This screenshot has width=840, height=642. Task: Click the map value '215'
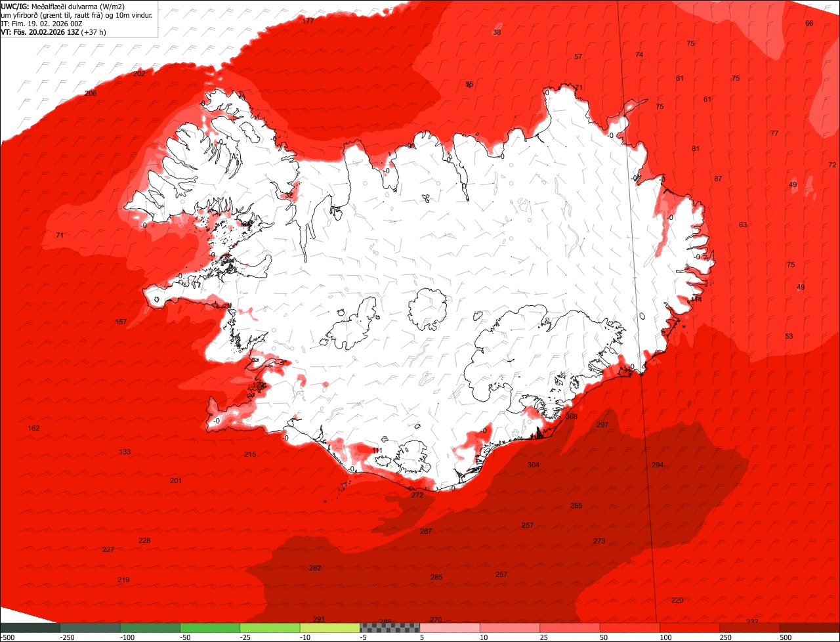coord(250,454)
